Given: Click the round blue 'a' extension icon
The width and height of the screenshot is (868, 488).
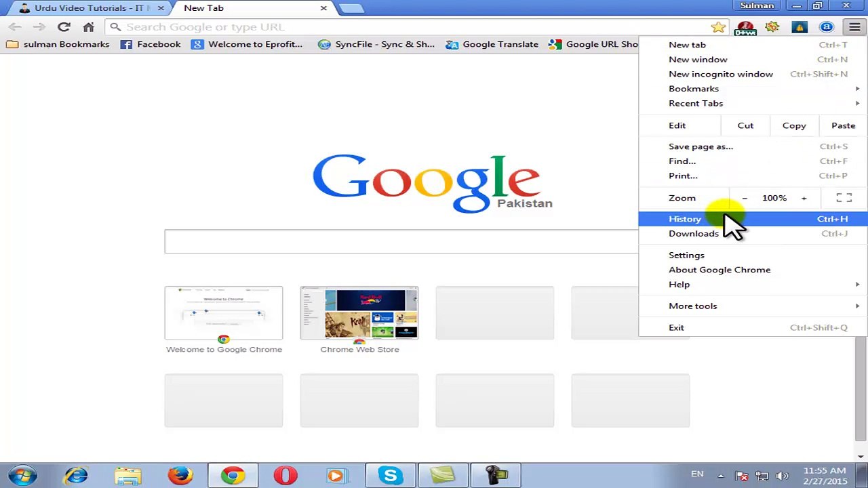Looking at the screenshot, I should click(x=827, y=27).
